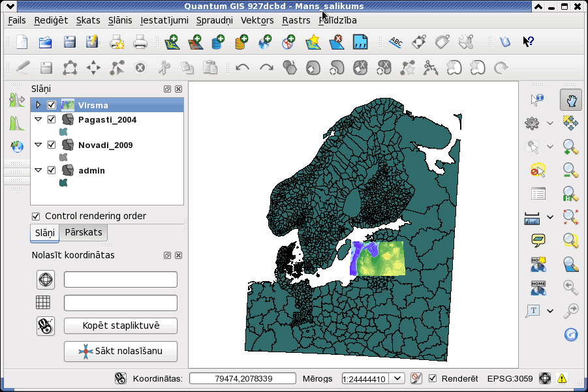Open the Mērogs scale dropdown
Image resolution: width=588 pixels, height=392 pixels.
(397, 378)
